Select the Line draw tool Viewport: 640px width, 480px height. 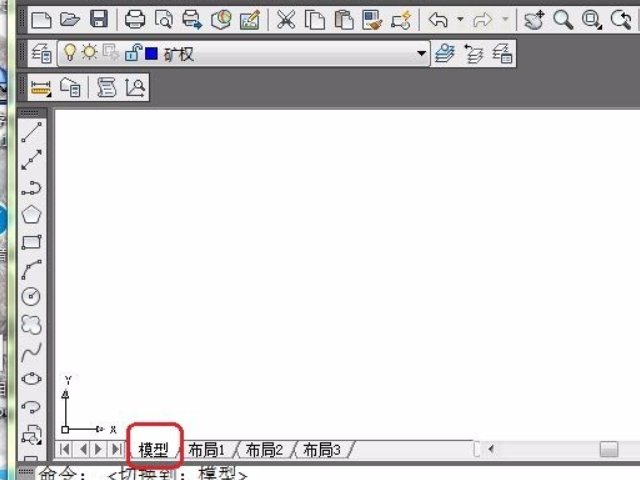pos(31,132)
